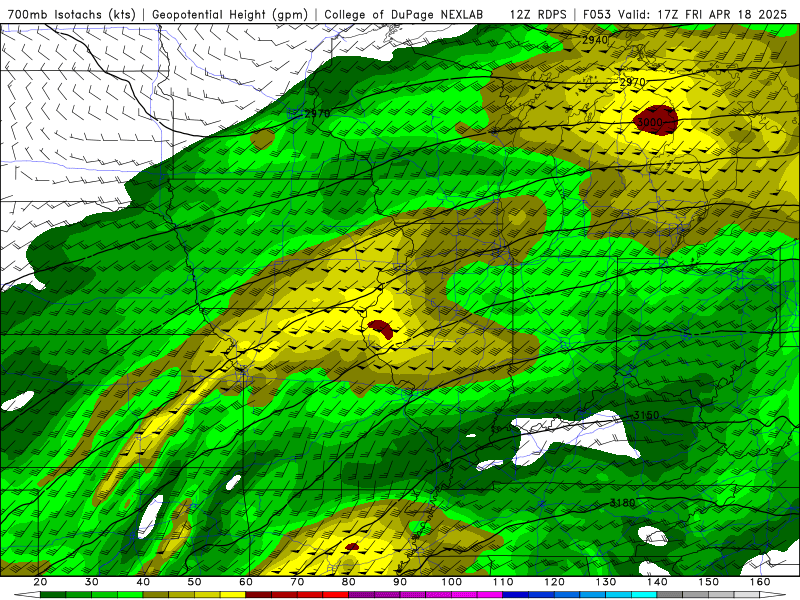Click the 140 value on the color scale

(x=657, y=582)
